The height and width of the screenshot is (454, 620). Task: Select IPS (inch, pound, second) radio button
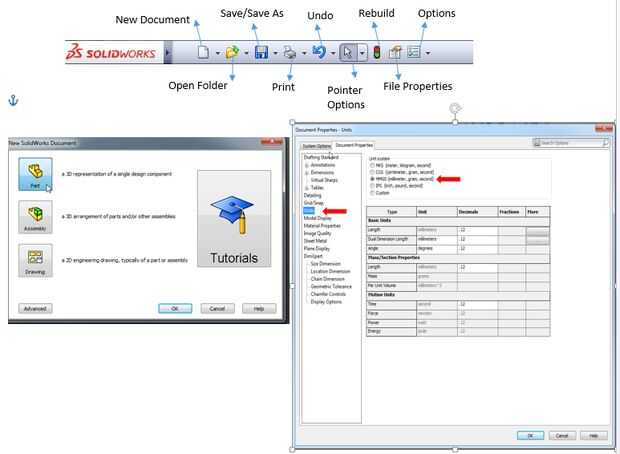(x=372, y=185)
